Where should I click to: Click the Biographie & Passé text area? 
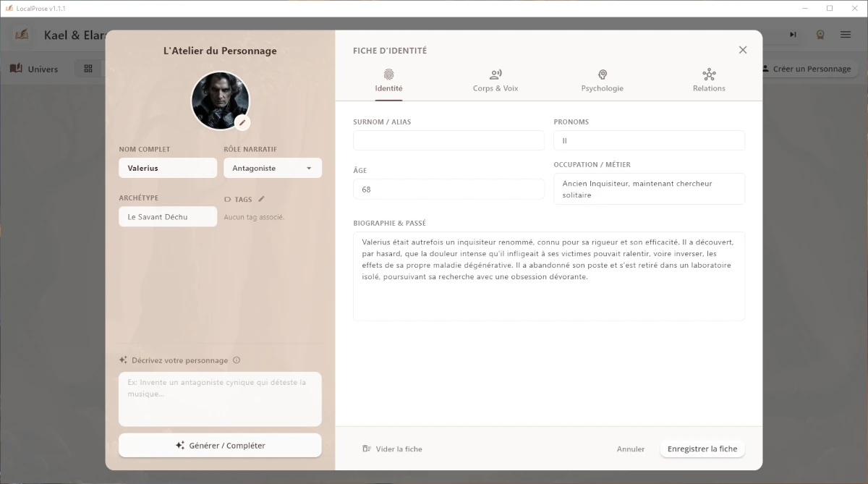548,276
